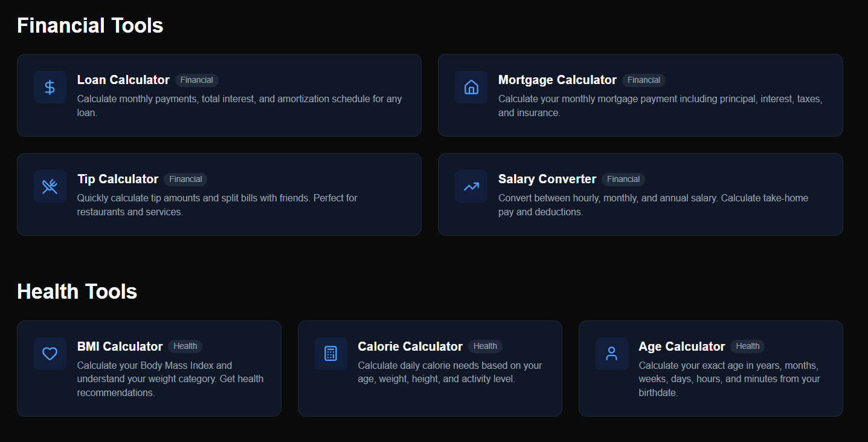The height and width of the screenshot is (442, 868).
Task: Click the dollar sign icon on Loan Calculator
Action: (x=50, y=86)
